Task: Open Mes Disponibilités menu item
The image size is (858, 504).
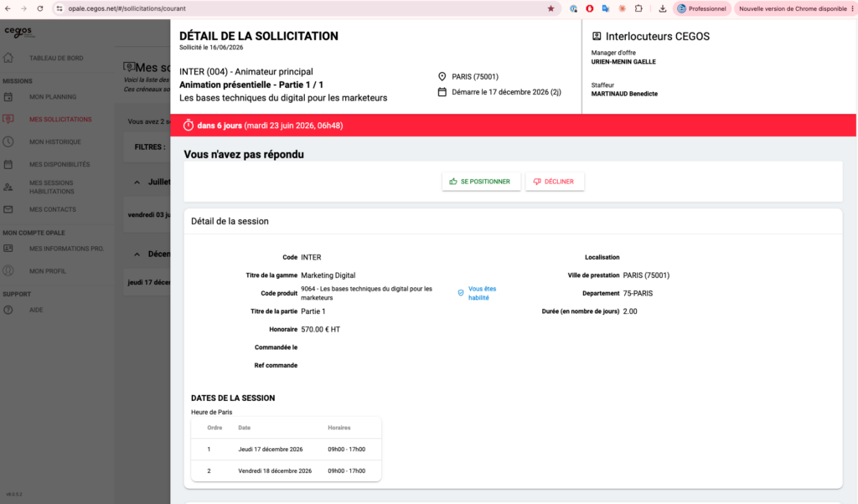Action: point(59,164)
